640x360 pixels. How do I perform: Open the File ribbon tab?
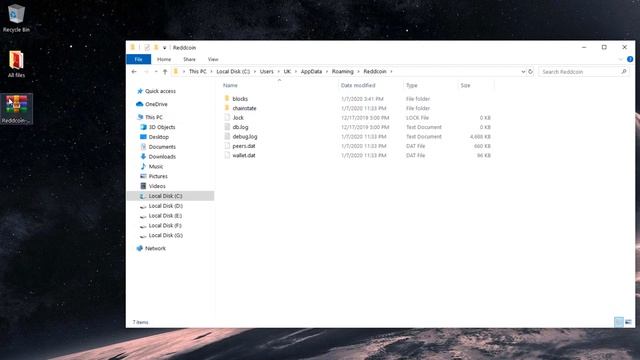138,59
